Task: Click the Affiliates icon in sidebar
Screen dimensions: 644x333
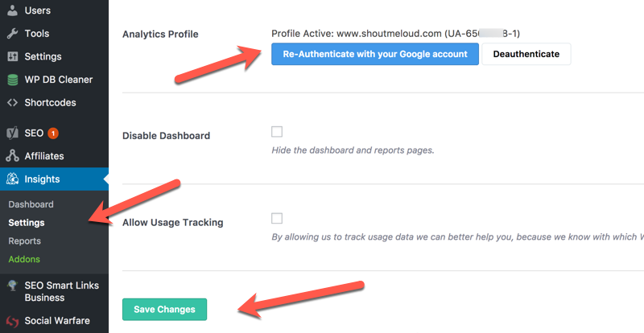Action: (12, 156)
